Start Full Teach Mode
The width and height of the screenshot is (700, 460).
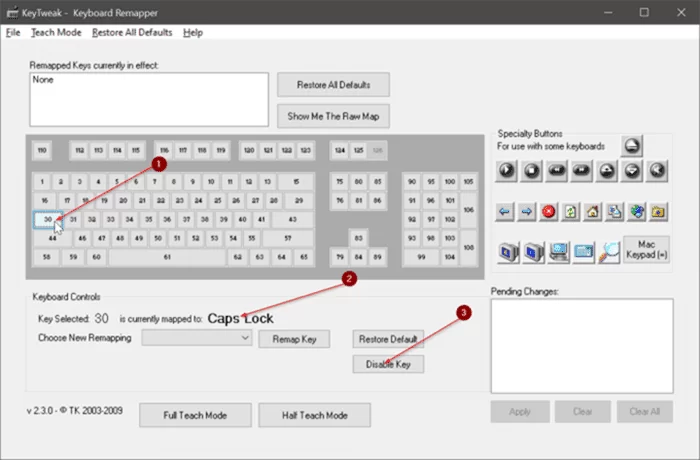tap(195, 415)
